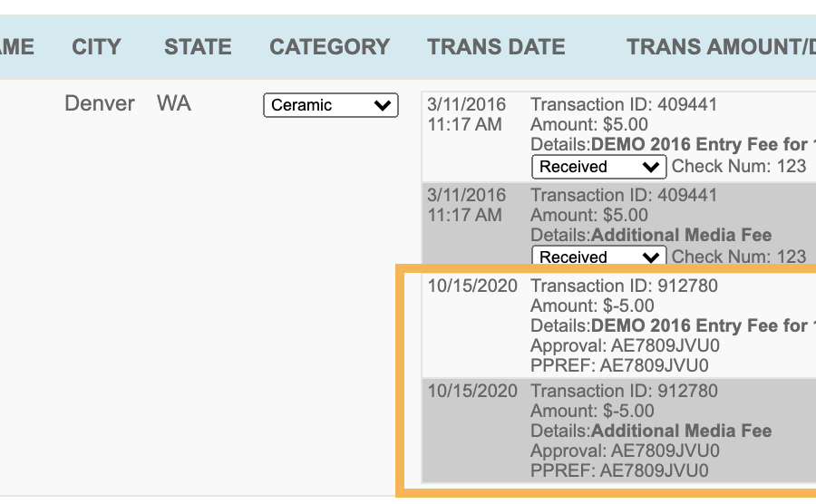Open the Ceramic category dropdown
This screenshot has height=504, width=816.
click(330, 105)
